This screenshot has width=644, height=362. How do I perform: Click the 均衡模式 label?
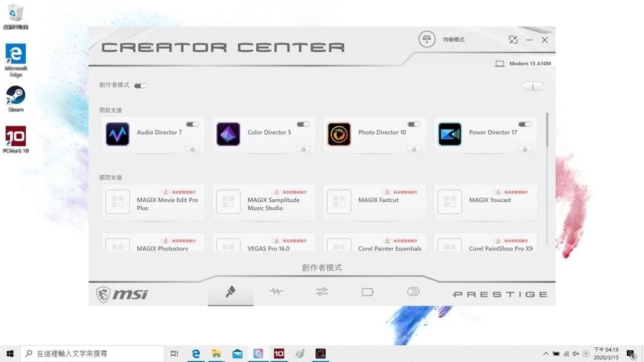pos(454,39)
